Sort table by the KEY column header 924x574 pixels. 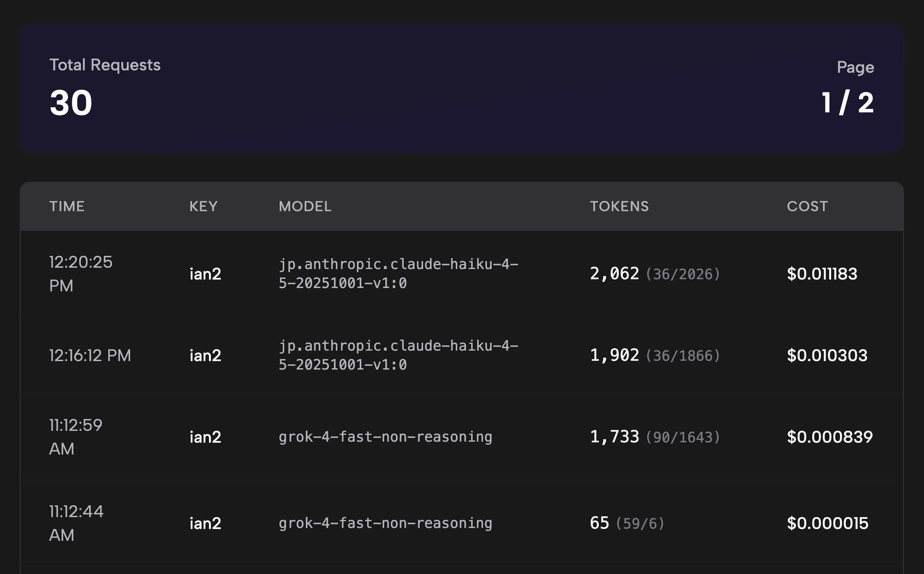[204, 206]
